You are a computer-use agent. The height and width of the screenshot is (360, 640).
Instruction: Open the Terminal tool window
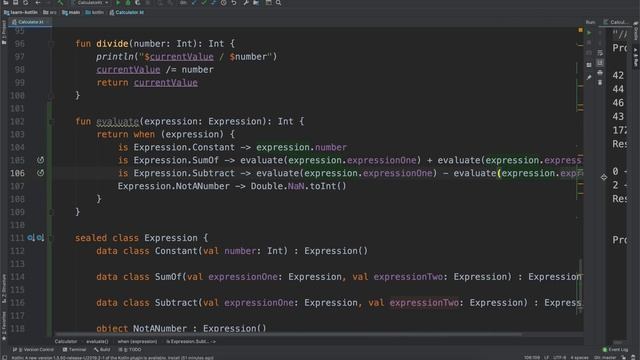tap(74, 349)
